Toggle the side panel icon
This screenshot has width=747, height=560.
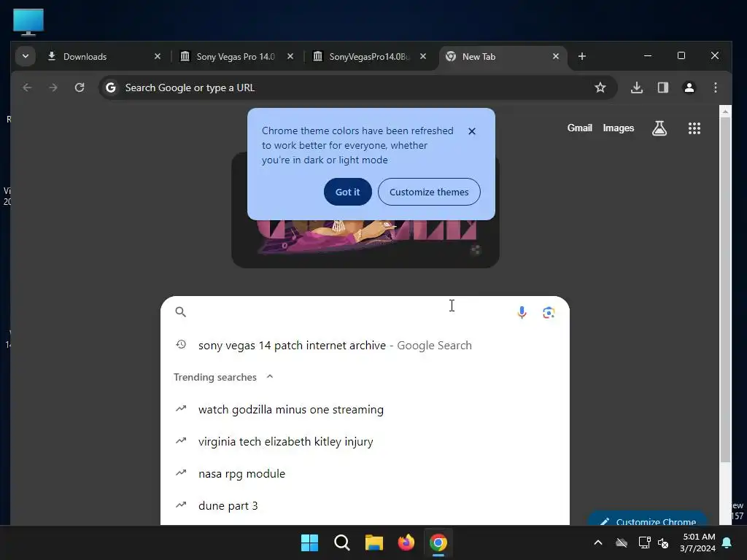point(662,87)
